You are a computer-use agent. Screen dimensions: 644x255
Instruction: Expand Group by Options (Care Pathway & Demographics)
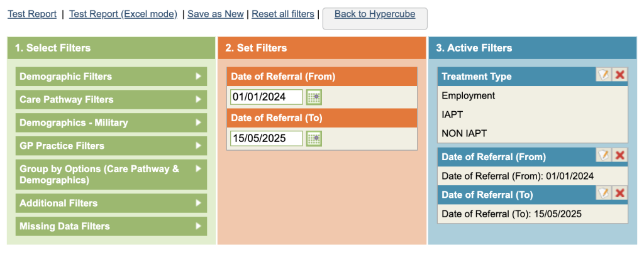[111, 174]
